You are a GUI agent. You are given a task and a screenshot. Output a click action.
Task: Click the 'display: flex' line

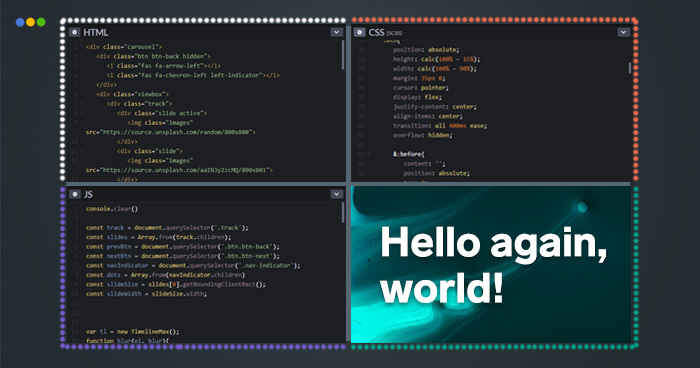click(417, 97)
